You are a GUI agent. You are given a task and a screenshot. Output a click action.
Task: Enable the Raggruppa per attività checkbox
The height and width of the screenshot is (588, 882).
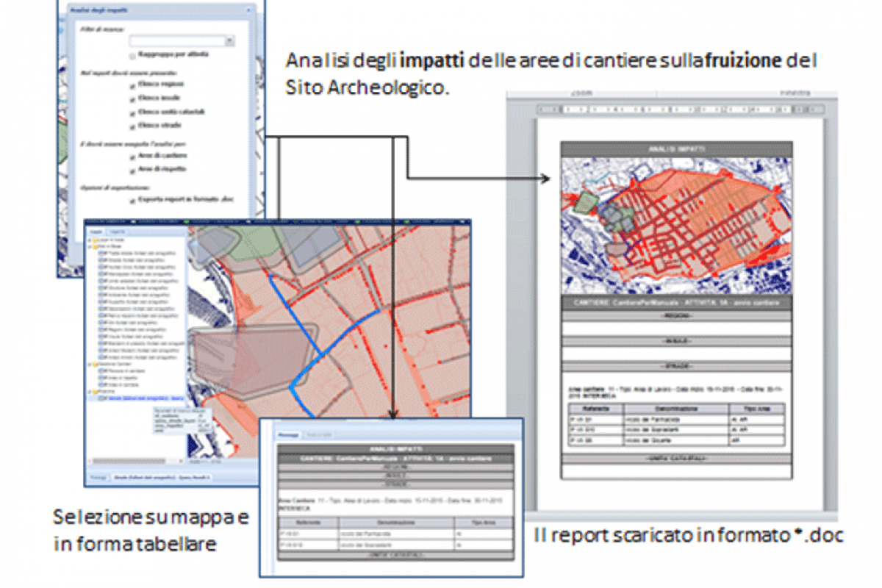coord(132,56)
